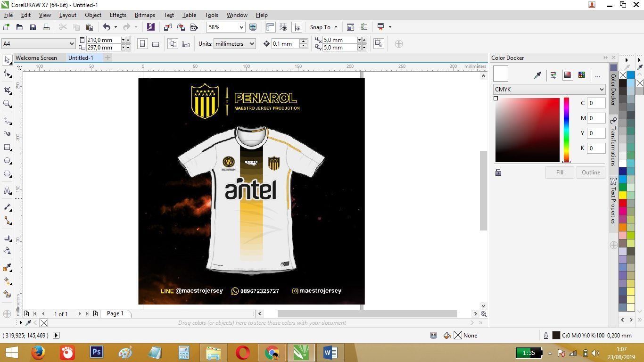Image resolution: width=644 pixels, height=362 pixels.
Task: Pick a color with the eyedropper in Color Docker
Action: click(x=538, y=74)
